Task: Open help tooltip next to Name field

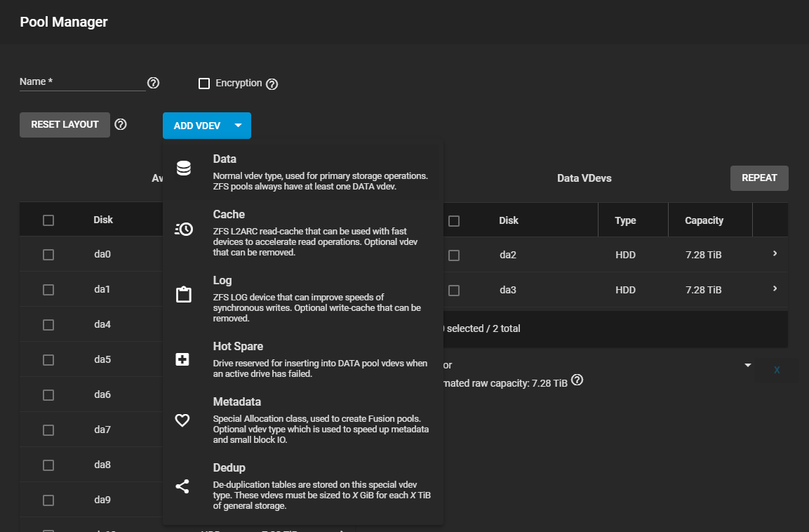Action: click(153, 83)
